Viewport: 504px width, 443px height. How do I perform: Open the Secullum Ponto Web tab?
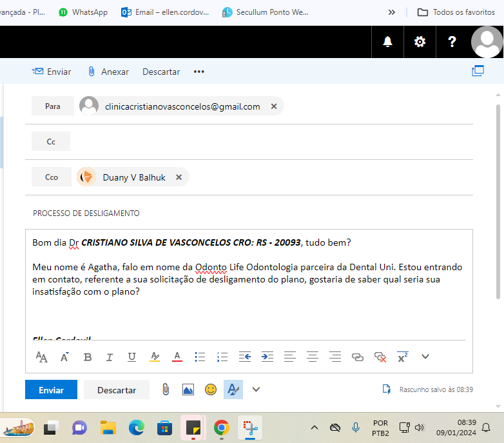coord(265,12)
